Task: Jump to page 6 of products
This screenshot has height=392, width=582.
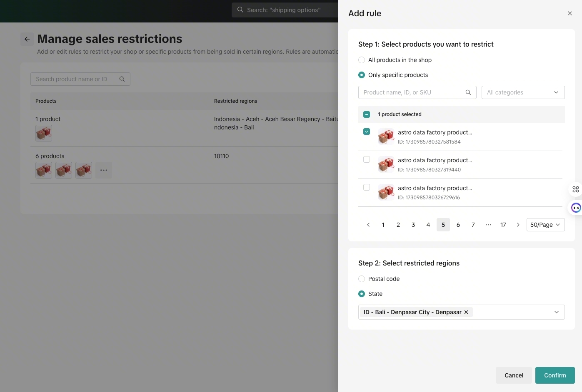Action: (458, 225)
